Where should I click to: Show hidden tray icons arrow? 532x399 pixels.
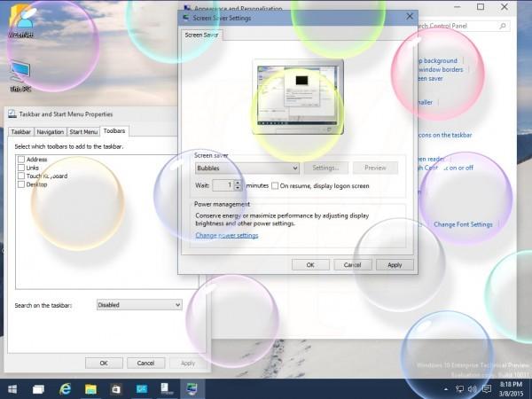click(x=446, y=389)
